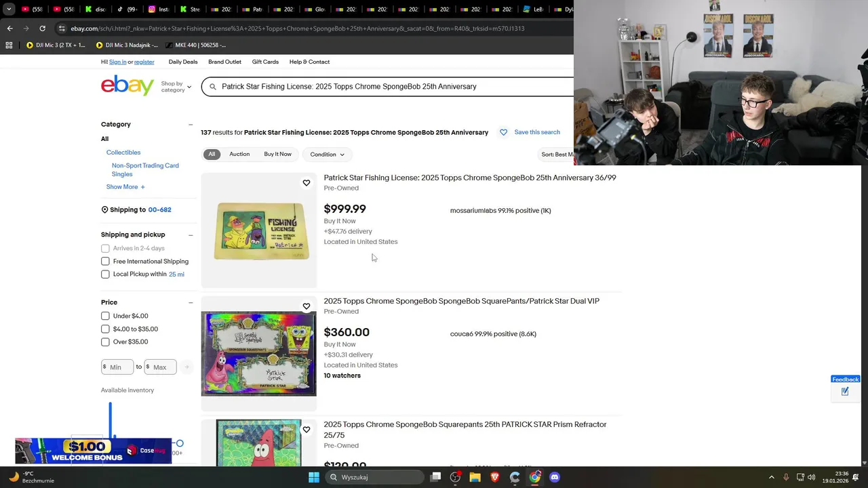The width and height of the screenshot is (868, 488).
Task: Open the tab search chevron button
Action: [x=7, y=9]
